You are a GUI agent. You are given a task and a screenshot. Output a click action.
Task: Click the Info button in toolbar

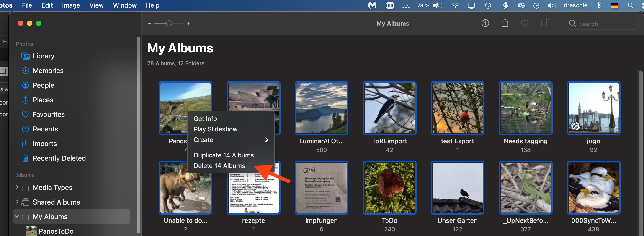pyautogui.click(x=485, y=23)
